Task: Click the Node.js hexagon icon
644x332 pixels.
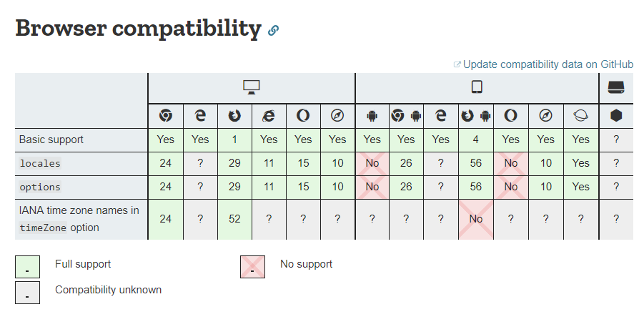Action: click(x=615, y=115)
